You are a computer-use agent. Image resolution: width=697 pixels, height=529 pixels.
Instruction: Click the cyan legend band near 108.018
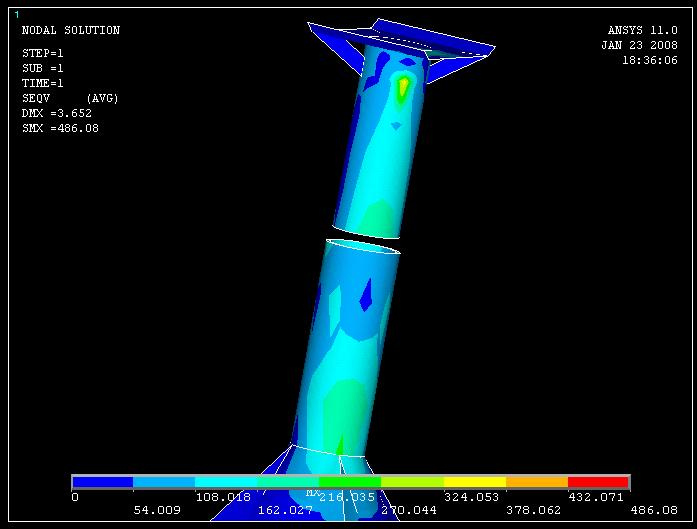click(226, 482)
